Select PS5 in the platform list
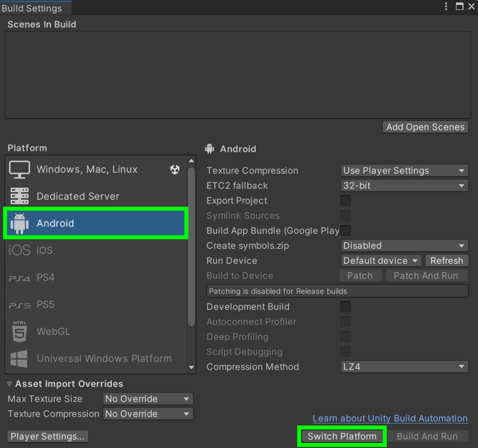 pos(46,304)
